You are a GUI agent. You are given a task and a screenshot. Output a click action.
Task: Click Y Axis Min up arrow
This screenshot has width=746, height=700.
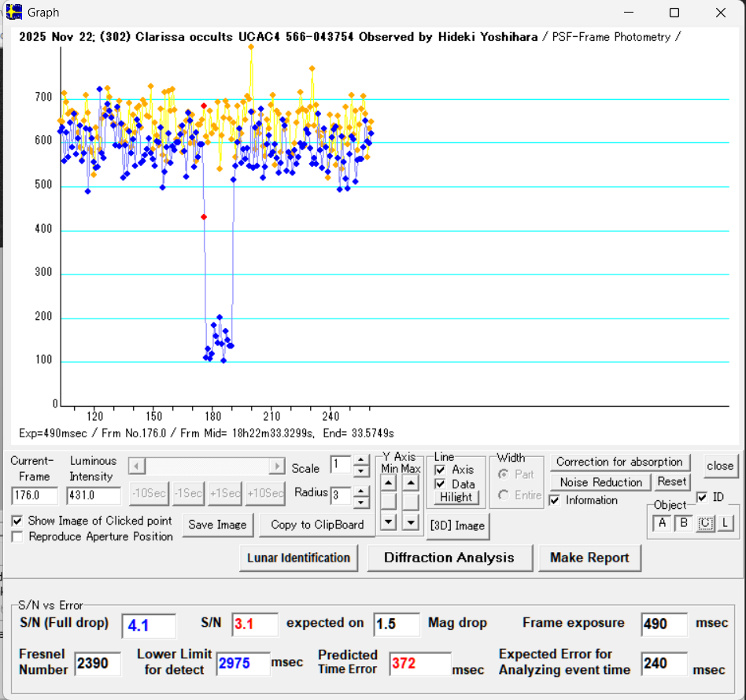click(x=390, y=481)
